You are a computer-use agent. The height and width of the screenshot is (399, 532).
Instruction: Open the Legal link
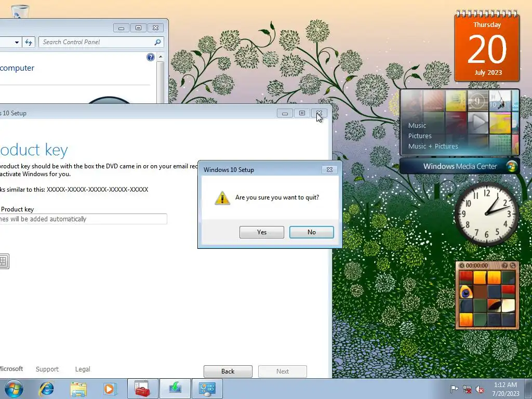[83, 369]
